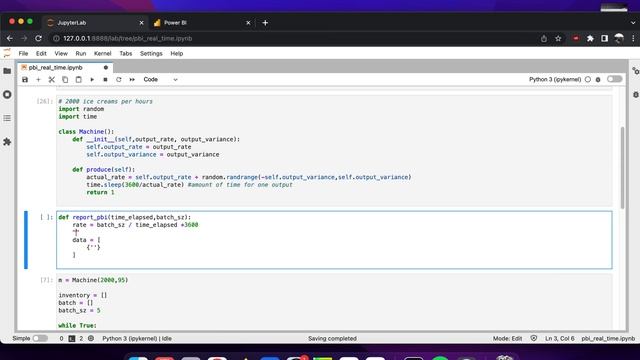This screenshot has width=640, height=360.
Task: Open the browser Extensions puzzle icon
Action: [590, 38]
